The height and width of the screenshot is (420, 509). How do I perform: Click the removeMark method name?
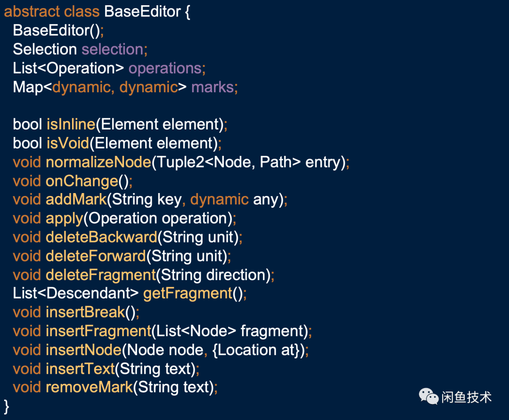pyautogui.click(x=90, y=388)
